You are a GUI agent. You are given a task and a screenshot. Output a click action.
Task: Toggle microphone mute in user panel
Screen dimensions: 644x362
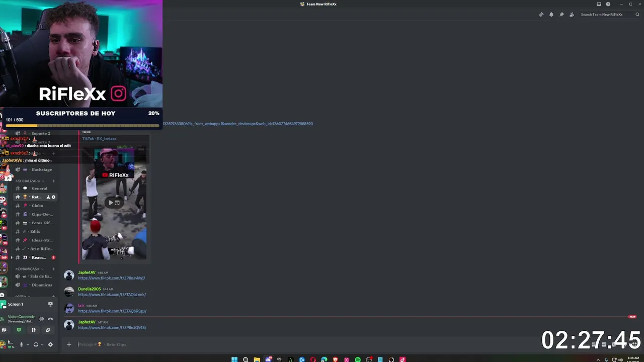pos(21,344)
